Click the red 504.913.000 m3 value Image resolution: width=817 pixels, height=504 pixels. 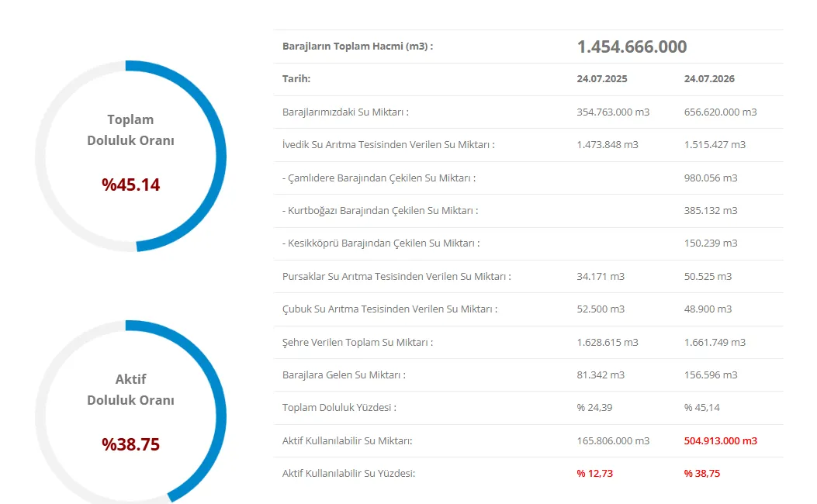[721, 441]
